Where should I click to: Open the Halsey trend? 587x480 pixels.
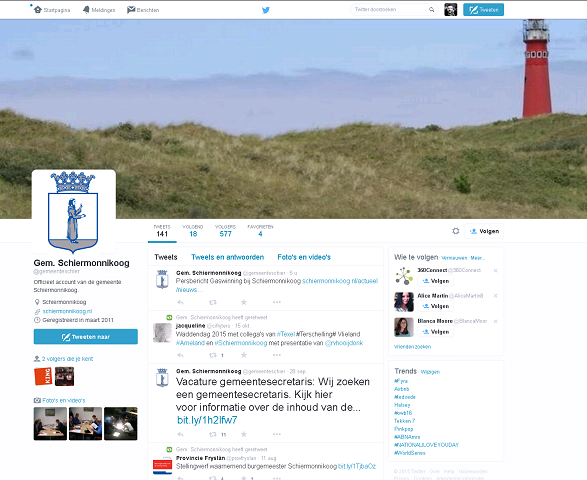402,405
